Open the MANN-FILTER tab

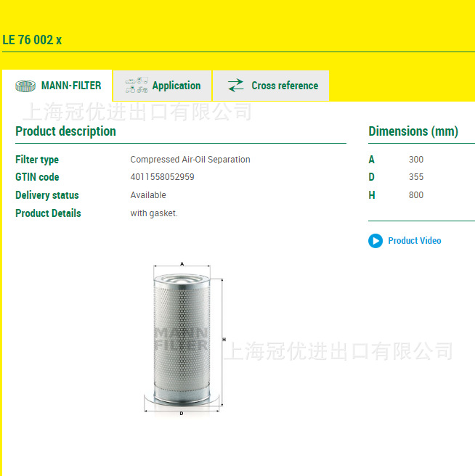57,86
